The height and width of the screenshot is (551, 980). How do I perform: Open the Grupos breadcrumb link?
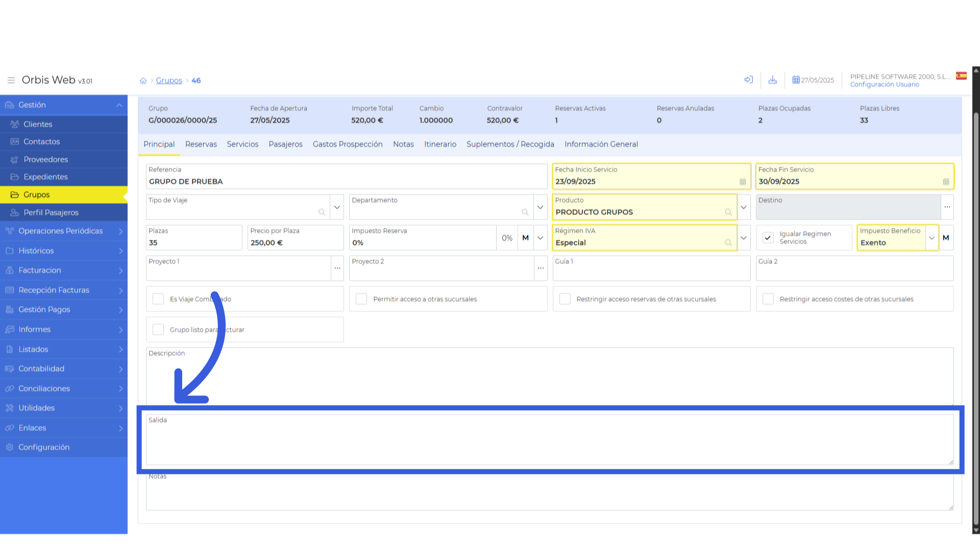tap(169, 81)
